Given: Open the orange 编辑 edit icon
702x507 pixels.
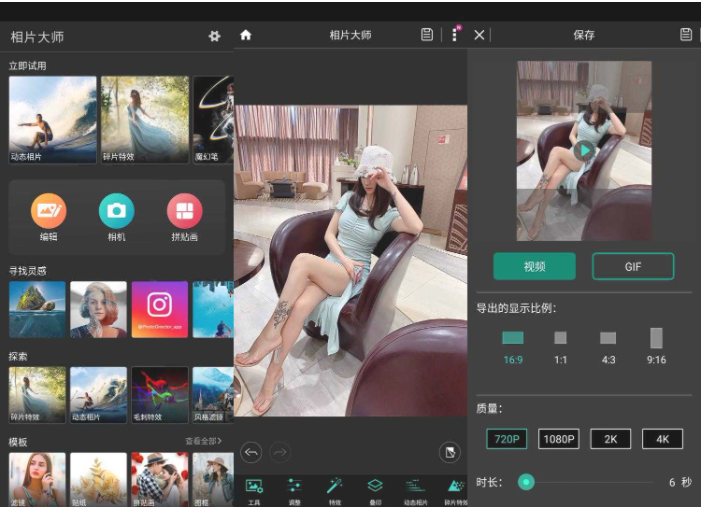Looking at the screenshot, I should [x=49, y=211].
